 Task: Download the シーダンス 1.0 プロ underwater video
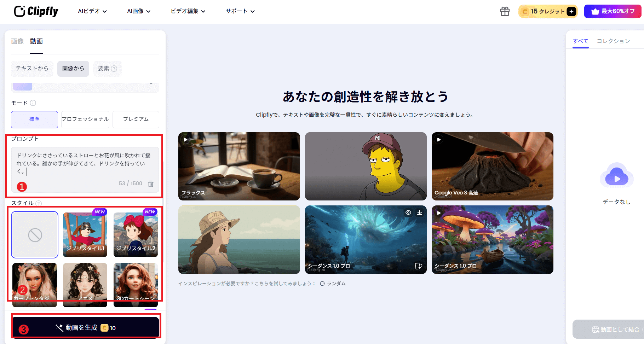(x=420, y=212)
